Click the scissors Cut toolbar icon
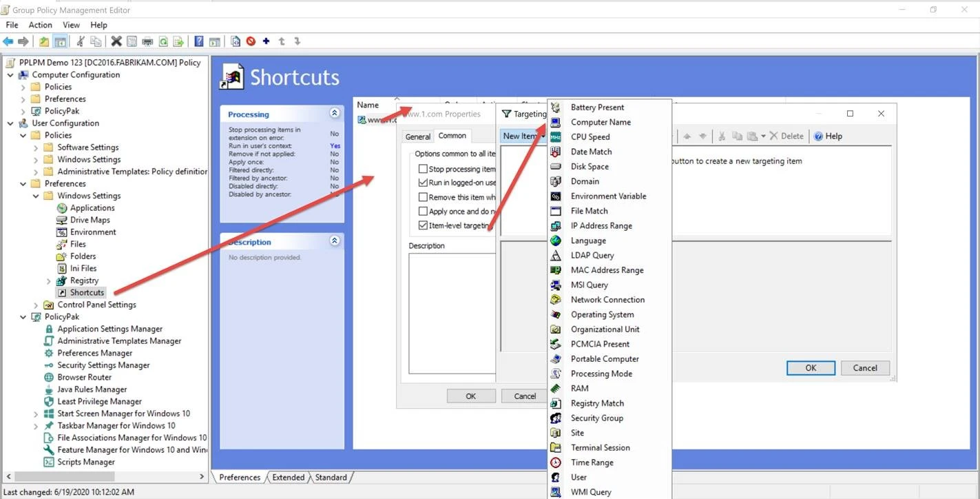980x499 pixels. click(x=81, y=41)
